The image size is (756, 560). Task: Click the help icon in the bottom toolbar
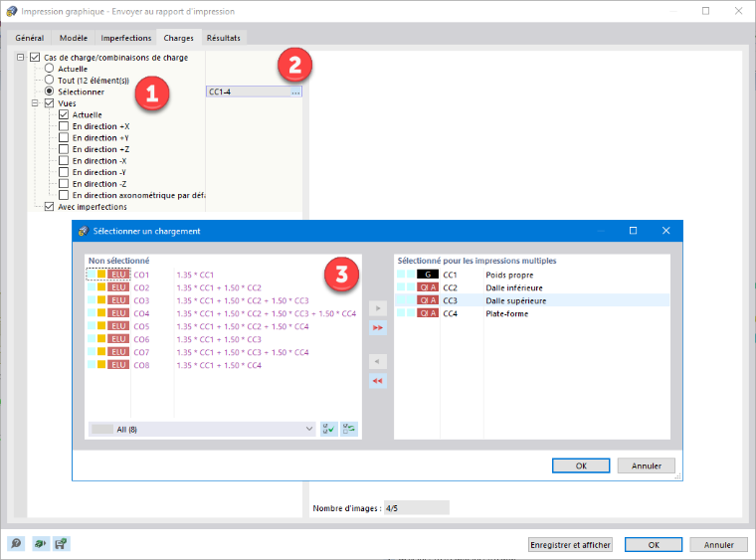pyautogui.click(x=16, y=544)
